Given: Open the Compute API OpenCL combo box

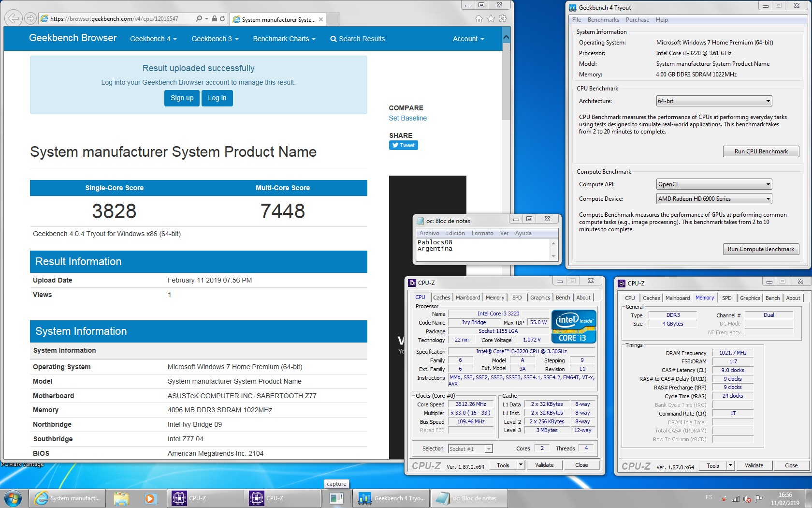Looking at the screenshot, I should click(714, 184).
